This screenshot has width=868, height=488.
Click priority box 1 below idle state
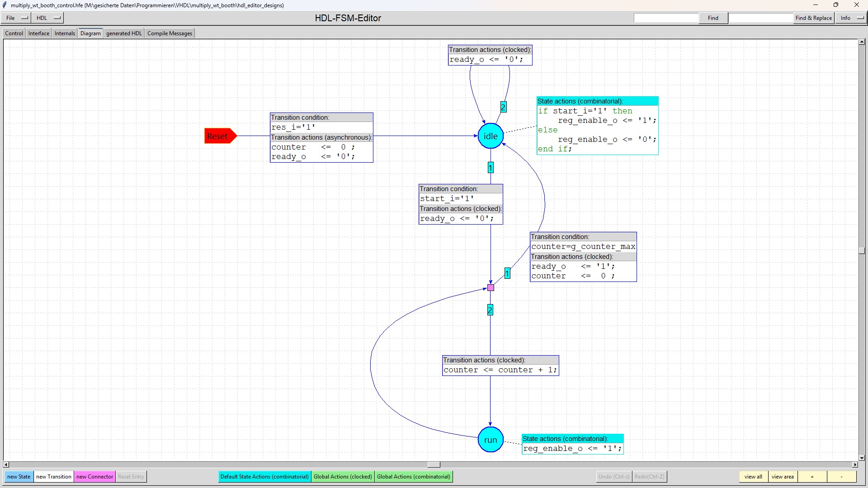click(491, 168)
